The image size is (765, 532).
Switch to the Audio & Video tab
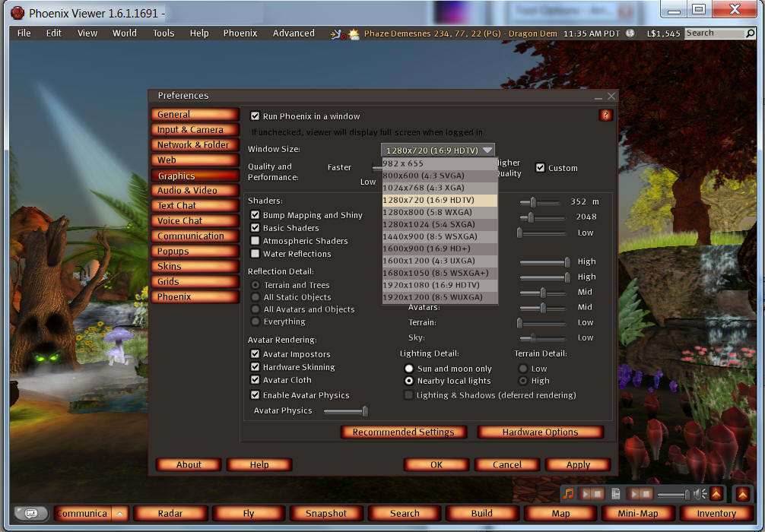[195, 190]
